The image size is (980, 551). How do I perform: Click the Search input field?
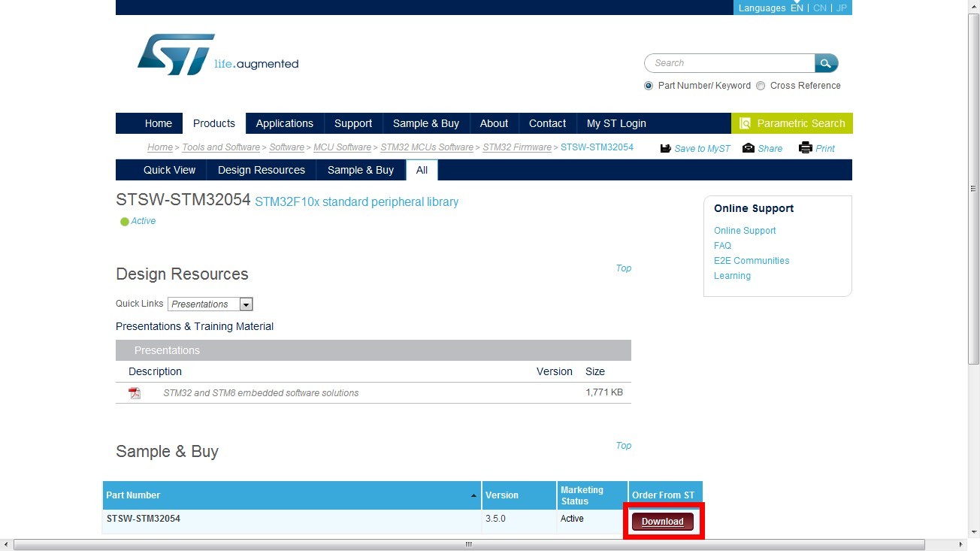click(x=730, y=63)
